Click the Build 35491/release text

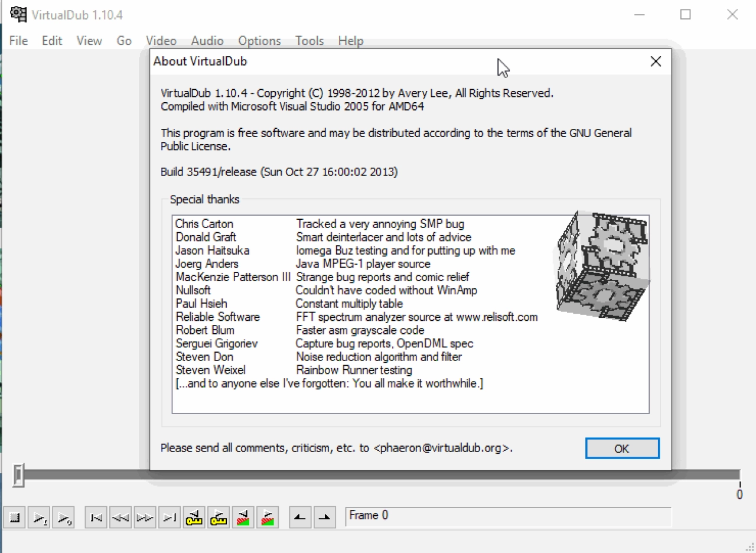click(279, 172)
